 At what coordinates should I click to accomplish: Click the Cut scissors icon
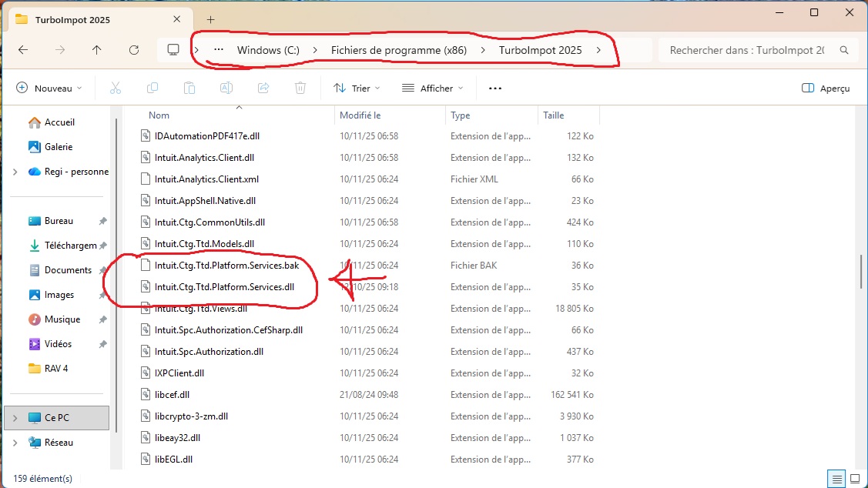[x=116, y=88]
